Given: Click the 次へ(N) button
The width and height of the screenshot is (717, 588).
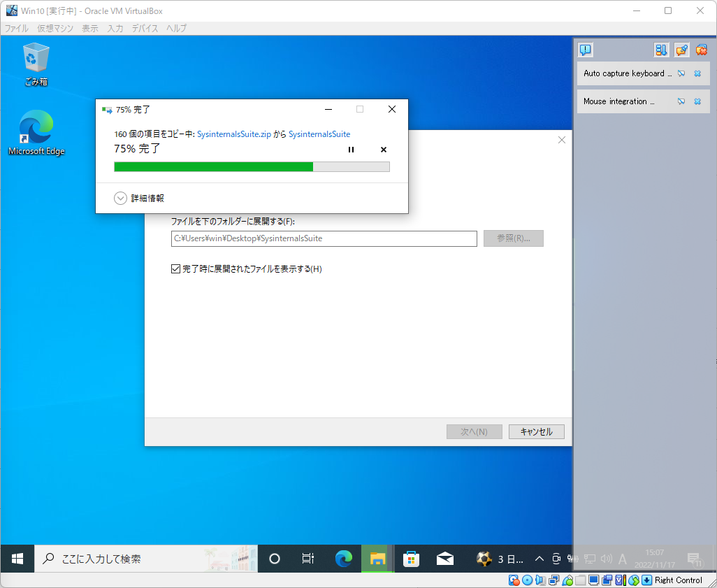Looking at the screenshot, I should (475, 431).
